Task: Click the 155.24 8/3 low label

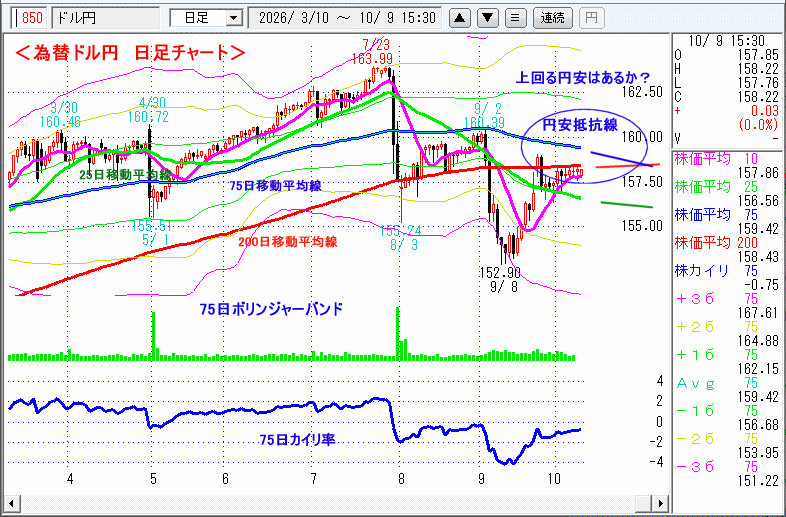Action: [x=400, y=238]
